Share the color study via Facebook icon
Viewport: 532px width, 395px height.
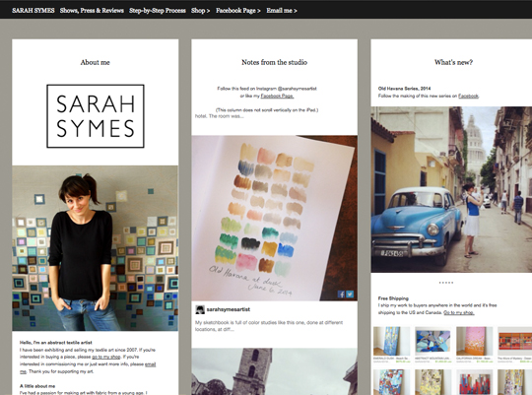pos(341,295)
